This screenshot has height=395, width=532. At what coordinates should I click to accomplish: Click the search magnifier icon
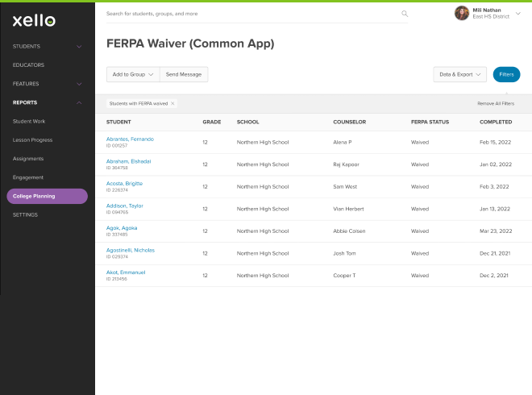tap(405, 14)
